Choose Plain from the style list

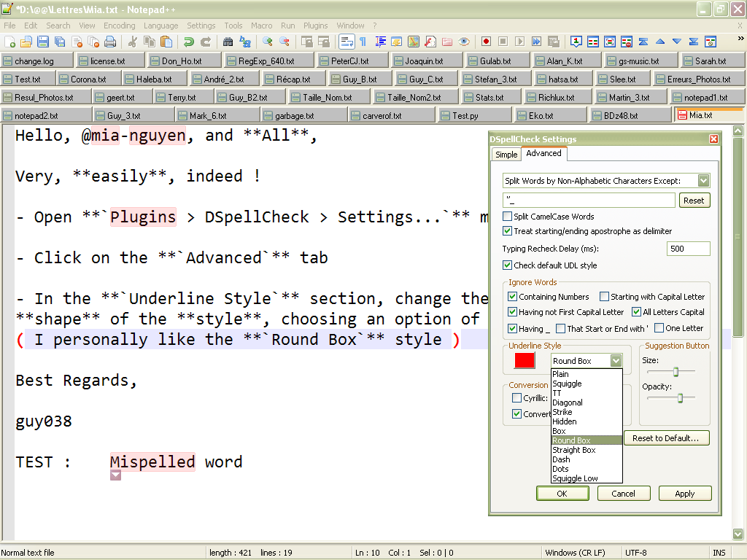coord(587,374)
